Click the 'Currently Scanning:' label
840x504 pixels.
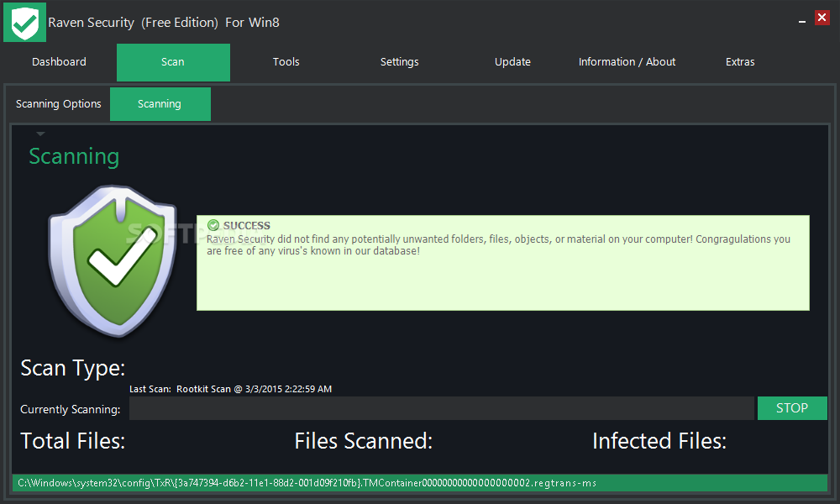71,409
